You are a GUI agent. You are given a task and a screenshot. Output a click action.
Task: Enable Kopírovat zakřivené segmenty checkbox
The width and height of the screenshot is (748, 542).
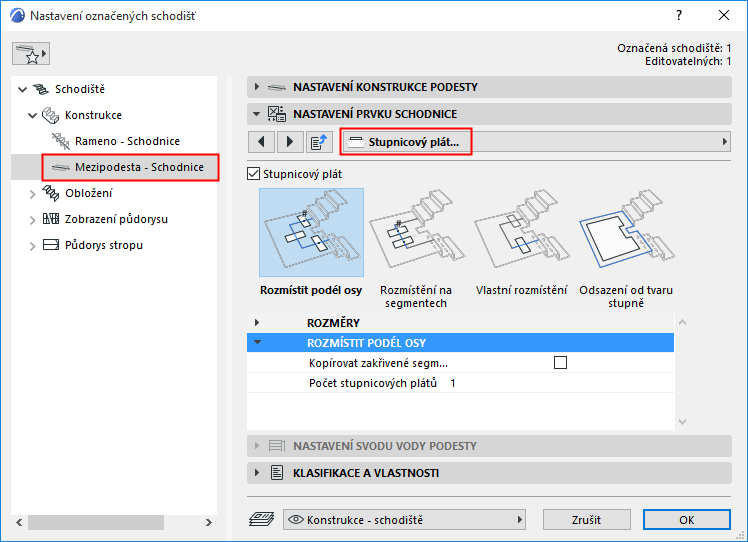(x=560, y=363)
